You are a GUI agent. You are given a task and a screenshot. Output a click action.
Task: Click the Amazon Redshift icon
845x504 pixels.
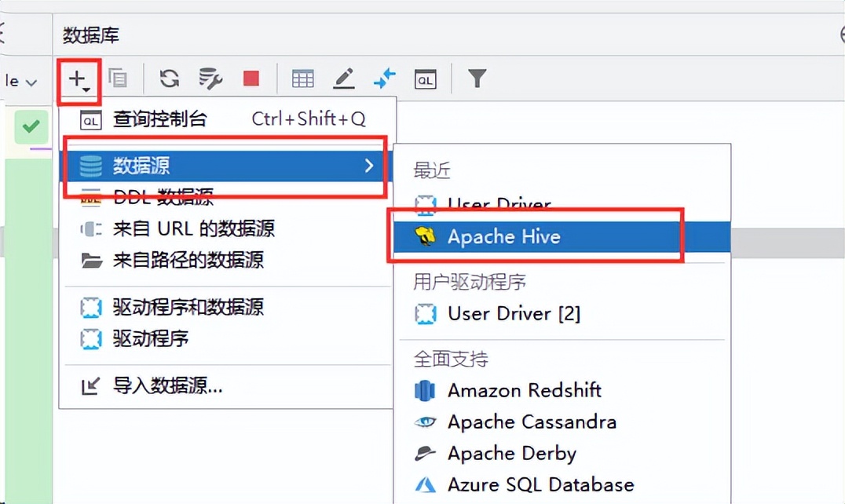pos(425,390)
